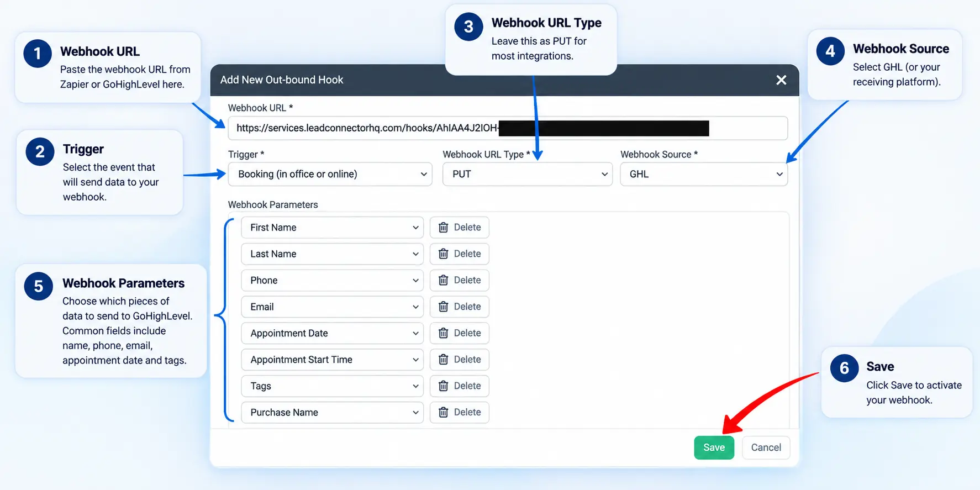Viewport: 980px width, 490px height.
Task: Open the Last Name parameter dropdown
Action: pos(333,254)
